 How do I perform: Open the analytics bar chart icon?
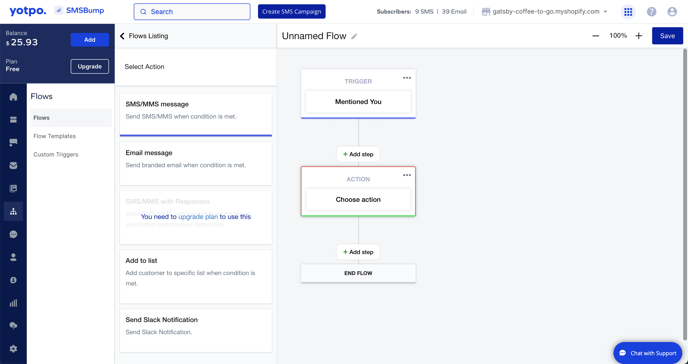pos(13,303)
